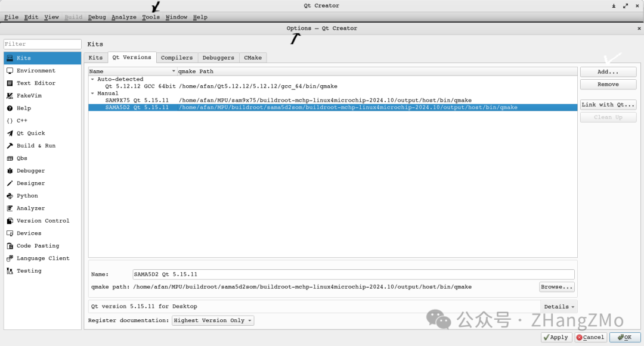
Task: Click Browse... for qmake path
Action: click(x=556, y=287)
